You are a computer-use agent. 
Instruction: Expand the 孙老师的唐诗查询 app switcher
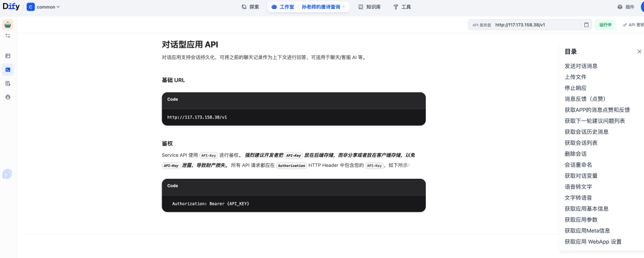point(323,7)
